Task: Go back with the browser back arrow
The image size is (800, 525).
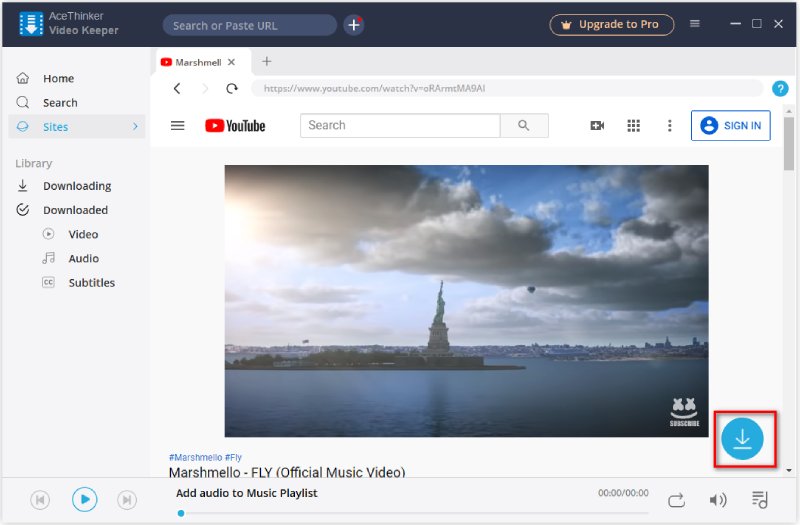Action: point(178,89)
